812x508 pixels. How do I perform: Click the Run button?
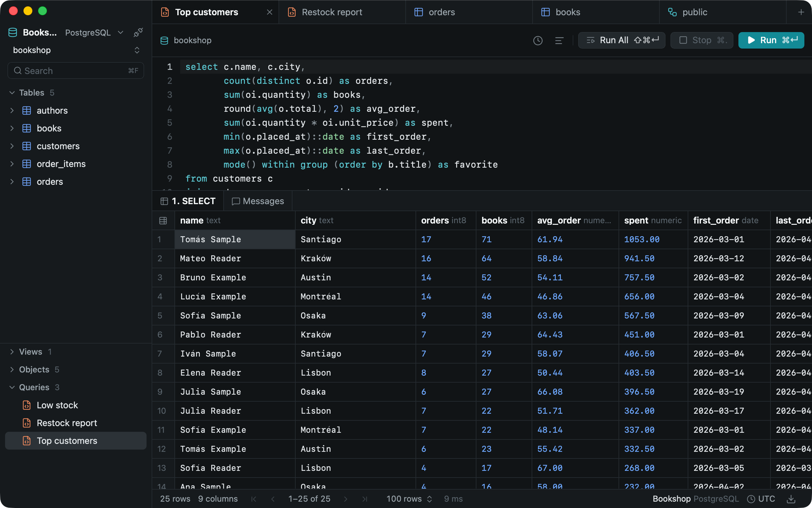[x=771, y=40]
